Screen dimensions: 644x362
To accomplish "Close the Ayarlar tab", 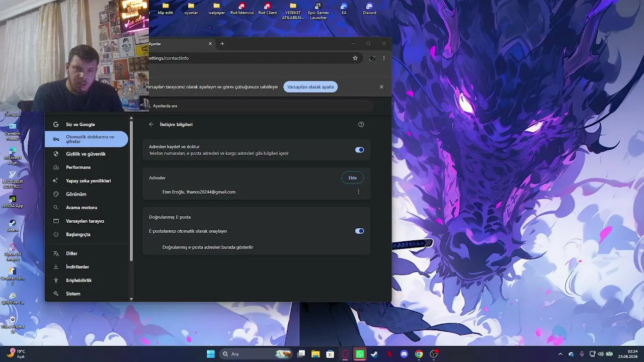I will pos(210,44).
